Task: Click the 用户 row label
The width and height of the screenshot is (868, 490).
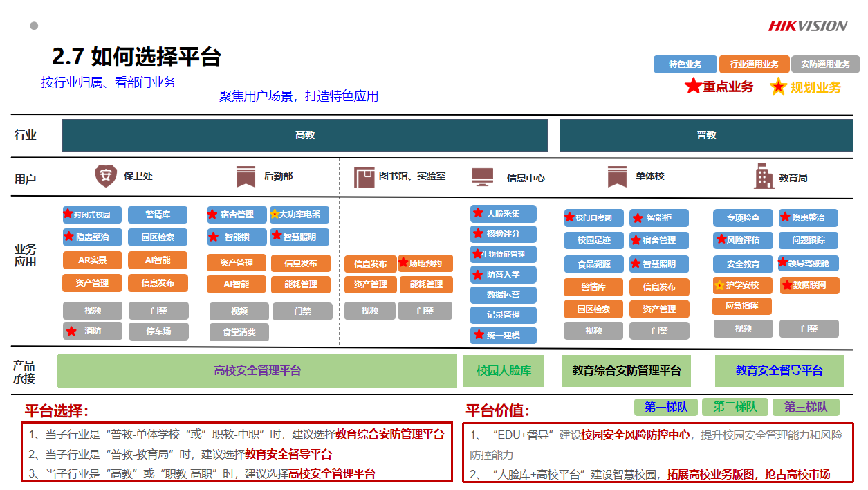Action: 25,179
